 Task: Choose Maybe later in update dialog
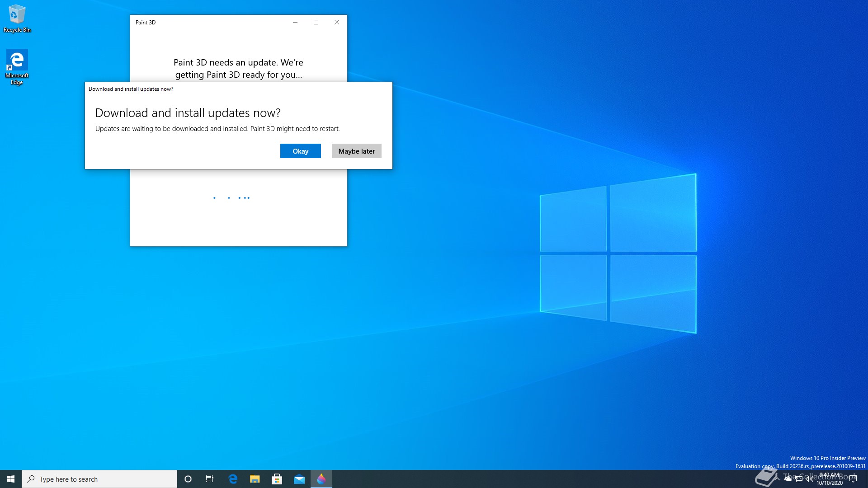(x=356, y=151)
